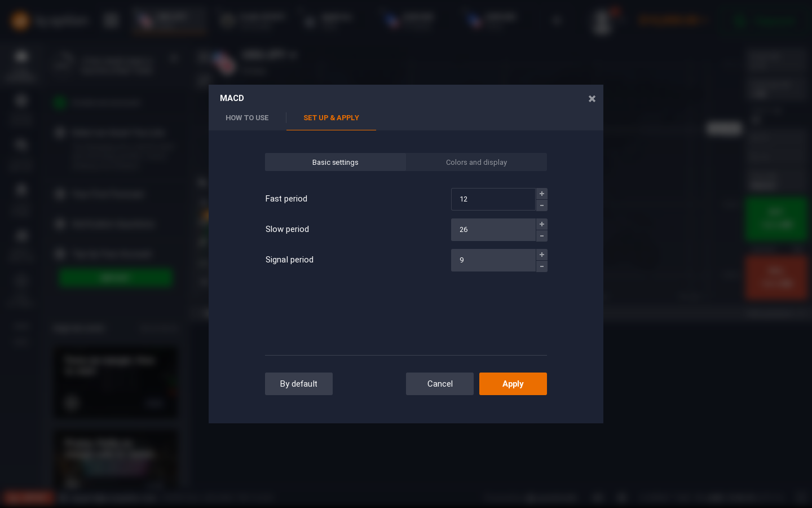The width and height of the screenshot is (812, 508).
Task: Click the Signal period label
Action: pos(289,260)
